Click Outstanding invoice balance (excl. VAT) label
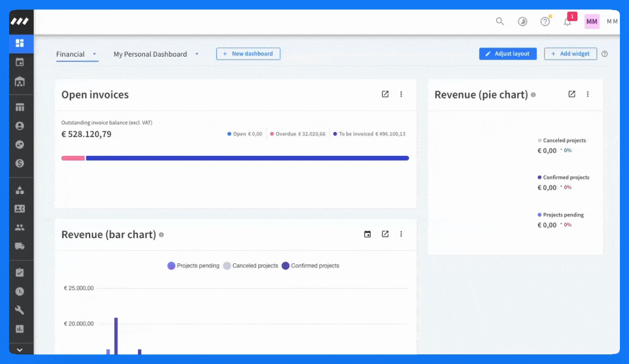 point(107,122)
